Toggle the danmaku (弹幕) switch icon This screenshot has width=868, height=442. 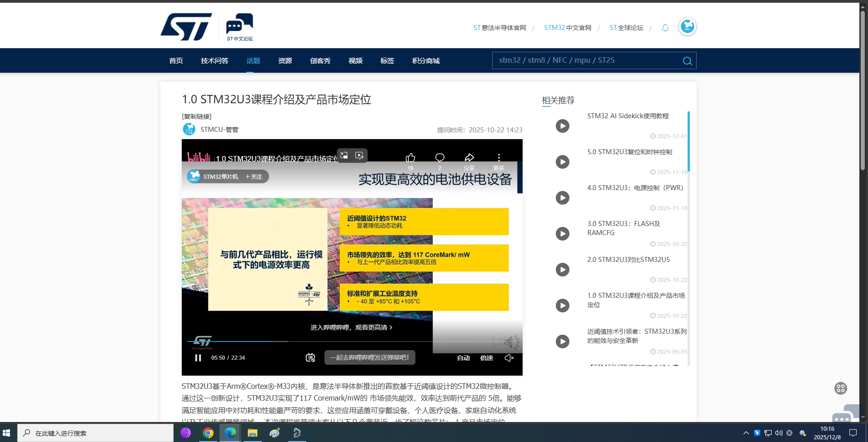tap(310, 358)
